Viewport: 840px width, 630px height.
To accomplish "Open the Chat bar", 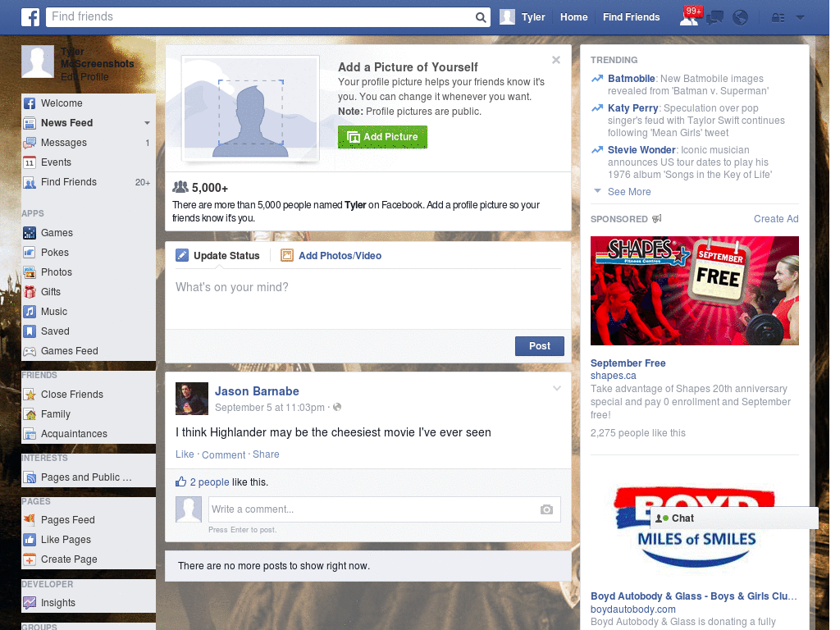I will pos(734,518).
